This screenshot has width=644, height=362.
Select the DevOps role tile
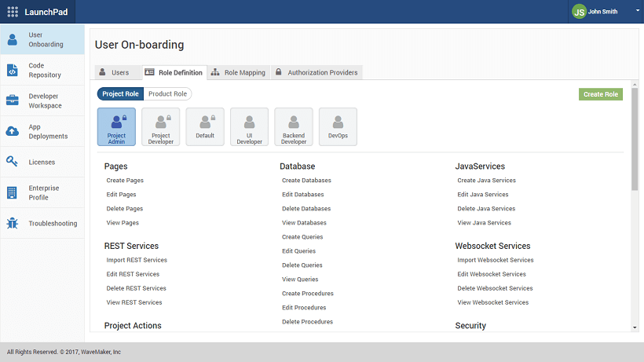(x=338, y=127)
